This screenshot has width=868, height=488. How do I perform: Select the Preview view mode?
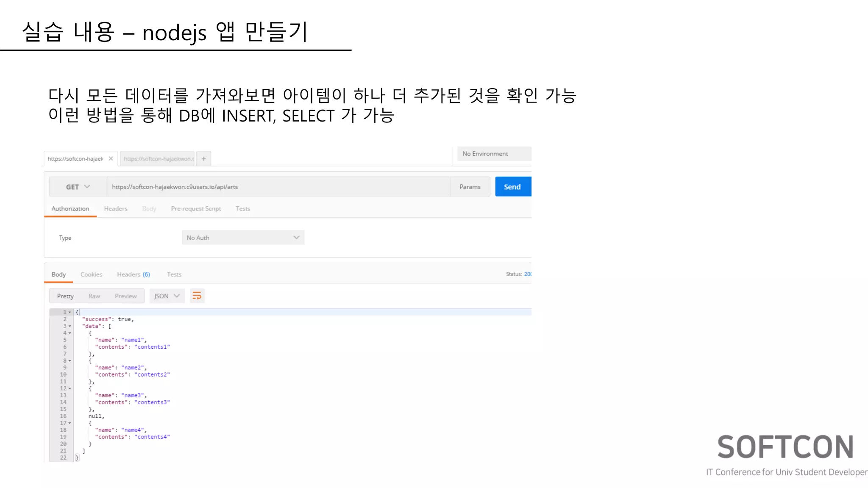click(x=126, y=296)
